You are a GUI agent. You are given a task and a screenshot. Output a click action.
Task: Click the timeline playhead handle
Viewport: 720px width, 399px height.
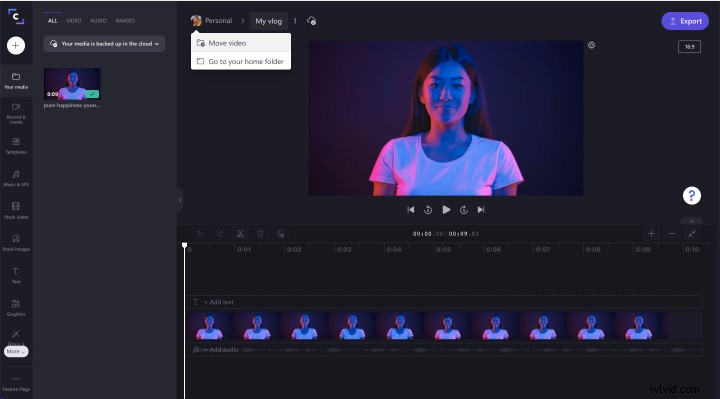[185, 246]
